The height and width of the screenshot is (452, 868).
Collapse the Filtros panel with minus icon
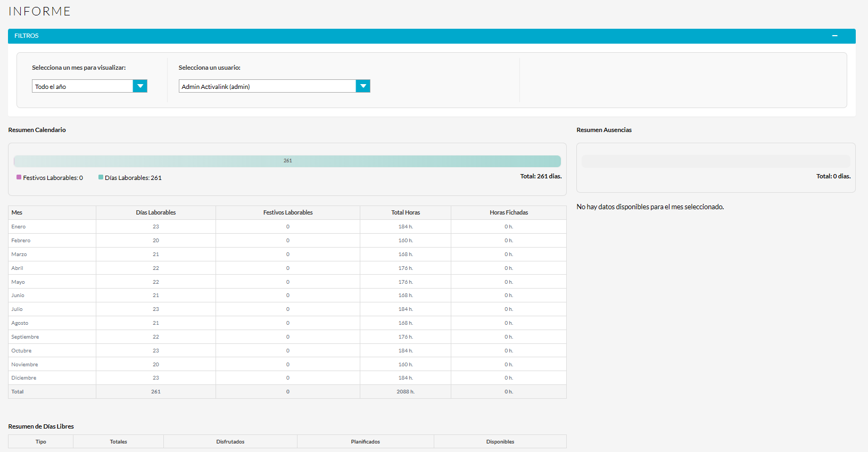tap(834, 36)
